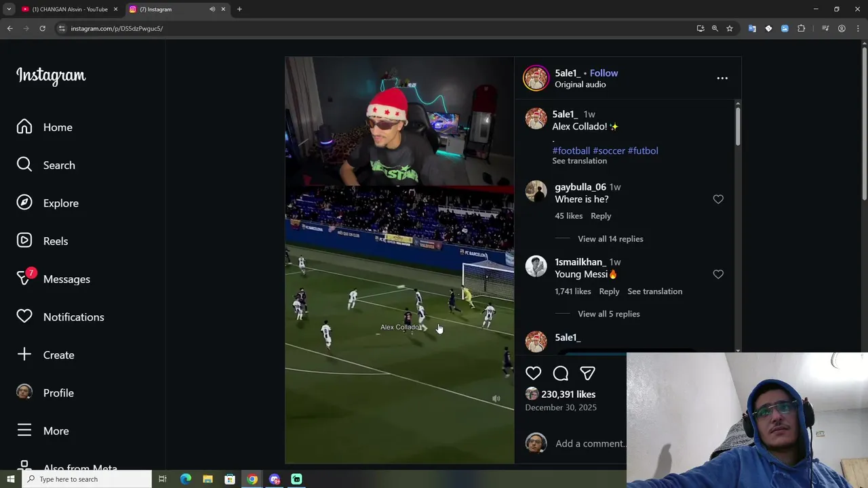Show Notifications panel
This screenshot has width=868, height=488.
[x=60, y=317]
